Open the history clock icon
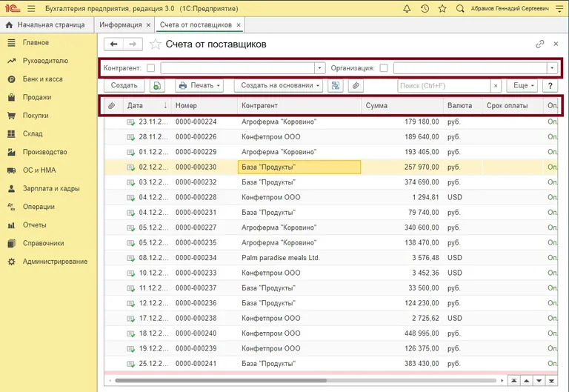This screenshot has width=569, height=392. 425,8
